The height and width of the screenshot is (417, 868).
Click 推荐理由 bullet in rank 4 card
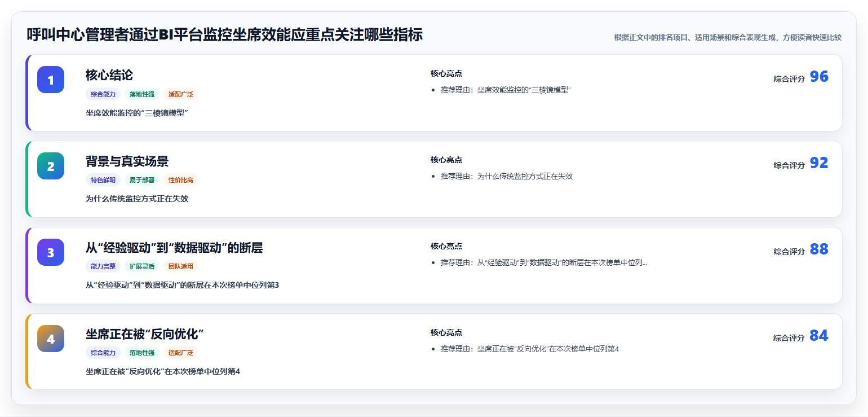[x=530, y=349]
